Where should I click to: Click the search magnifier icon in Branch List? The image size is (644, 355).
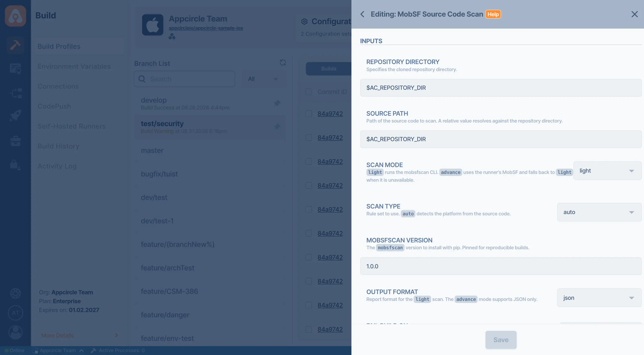click(x=142, y=79)
